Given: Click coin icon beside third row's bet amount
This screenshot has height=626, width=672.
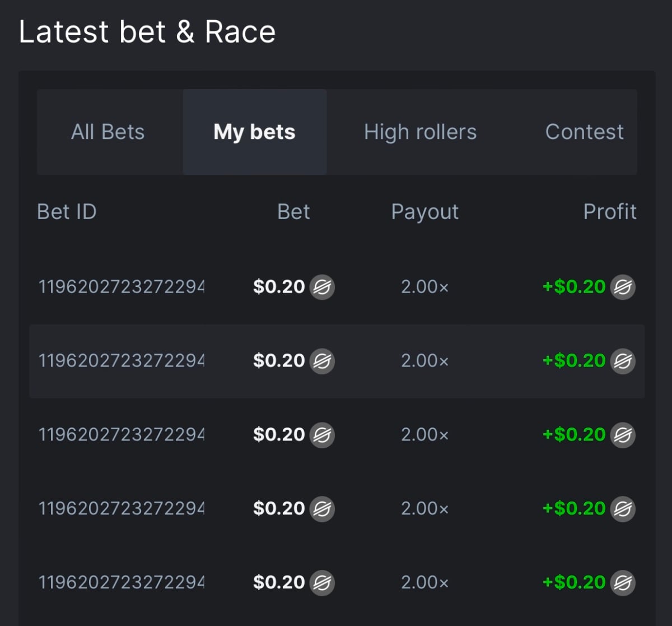Looking at the screenshot, I should click(322, 435).
